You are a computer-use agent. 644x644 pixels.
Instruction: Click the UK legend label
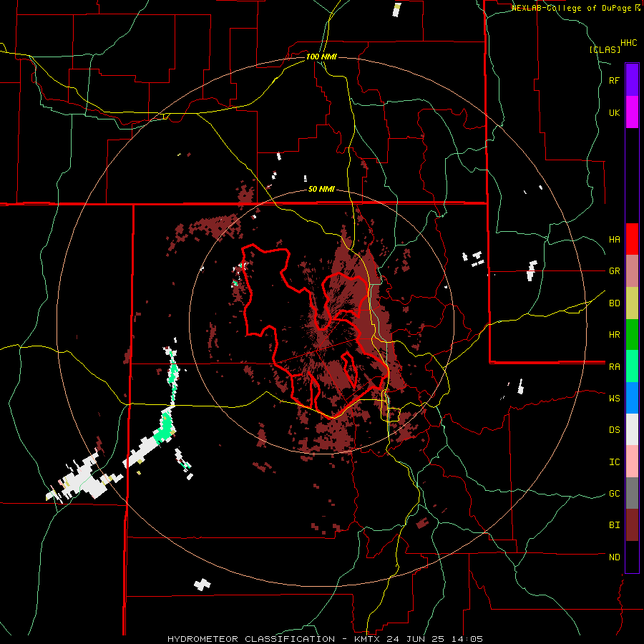pos(614,112)
